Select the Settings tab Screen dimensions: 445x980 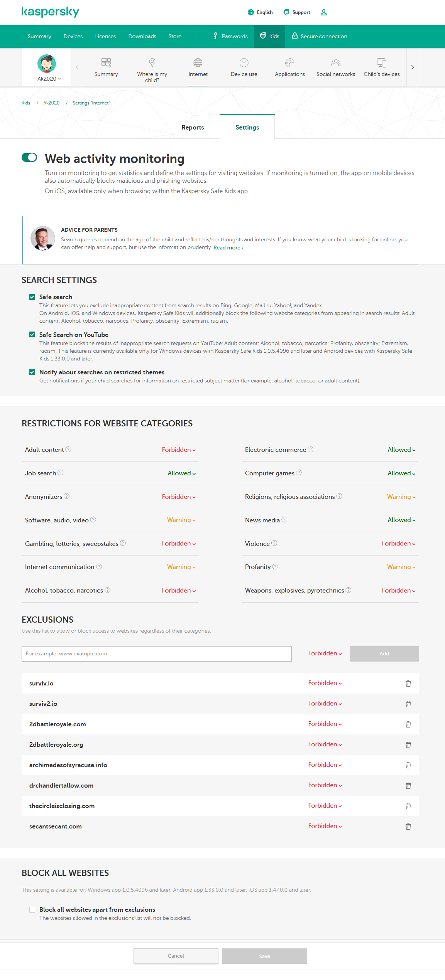(247, 127)
